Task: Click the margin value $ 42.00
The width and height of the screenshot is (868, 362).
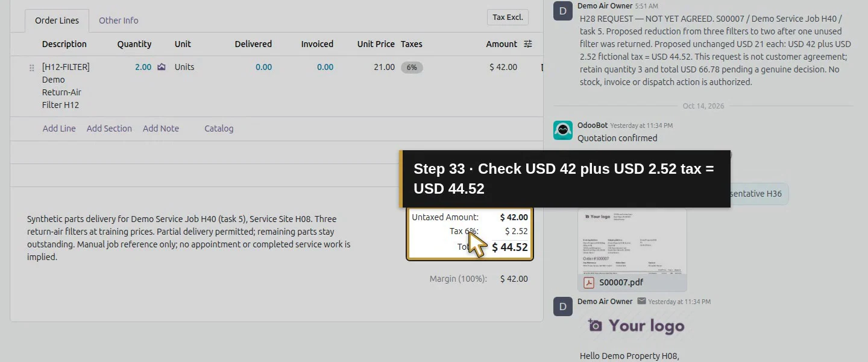Action: coord(514,279)
